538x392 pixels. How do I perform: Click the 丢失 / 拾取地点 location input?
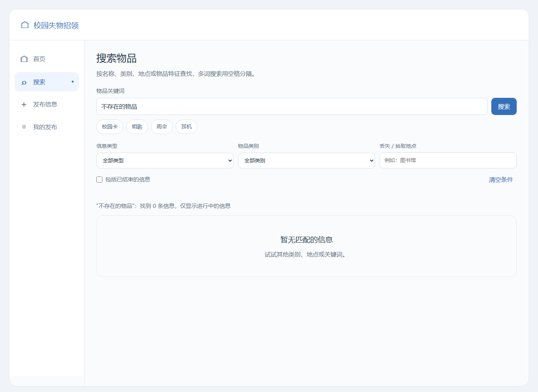click(x=448, y=160)
